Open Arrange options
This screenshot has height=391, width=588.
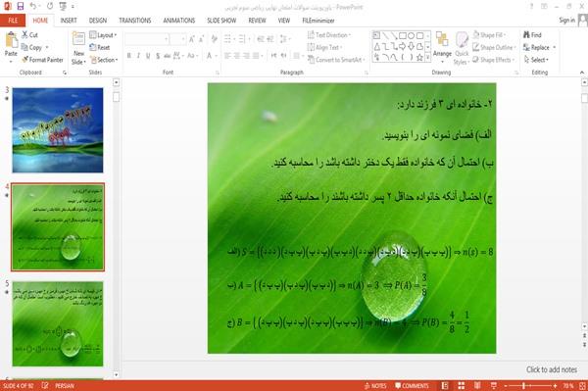(443, 47)
